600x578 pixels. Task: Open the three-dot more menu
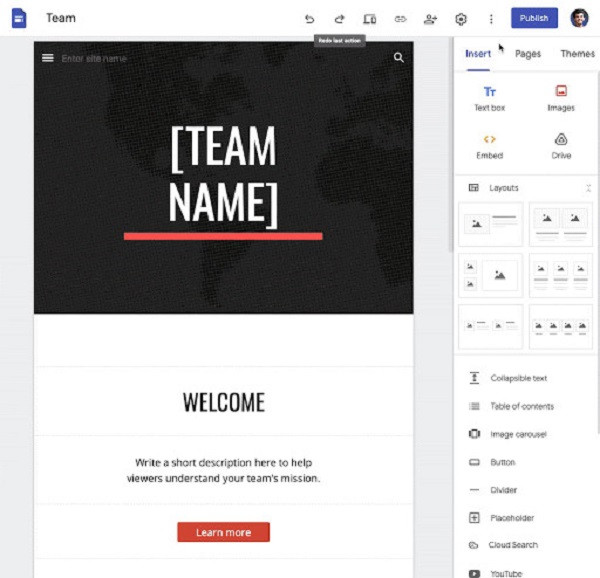(x=491, y=19)
